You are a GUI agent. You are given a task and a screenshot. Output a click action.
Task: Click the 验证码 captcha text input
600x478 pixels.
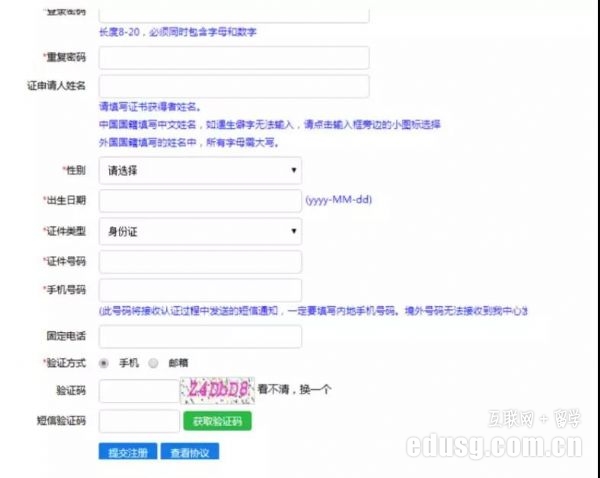click(138, 391)
